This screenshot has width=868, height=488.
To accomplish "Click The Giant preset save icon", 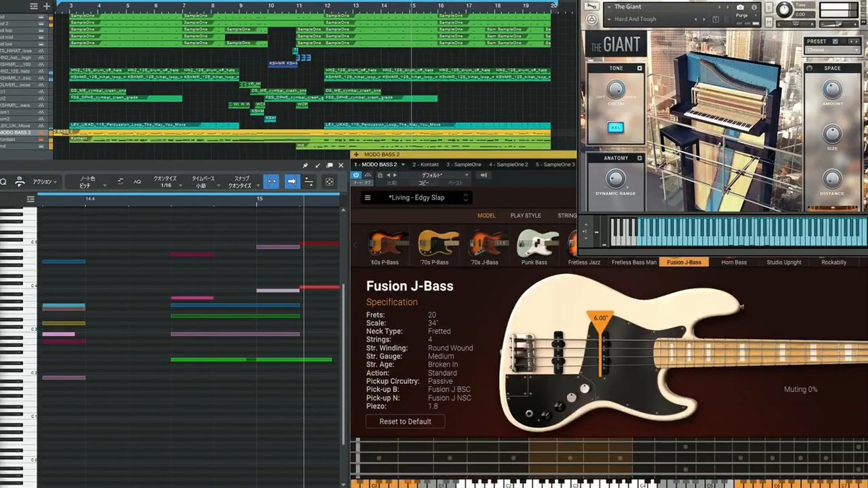I will (x=835, y=41).
